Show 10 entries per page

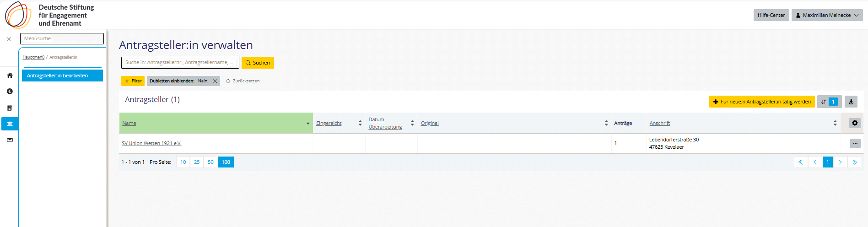183,162
